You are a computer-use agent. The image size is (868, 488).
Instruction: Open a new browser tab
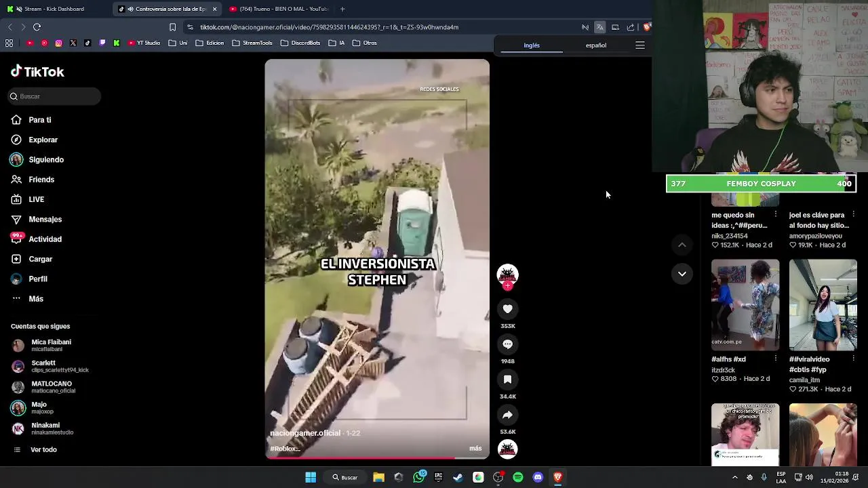tap(342, 9)
